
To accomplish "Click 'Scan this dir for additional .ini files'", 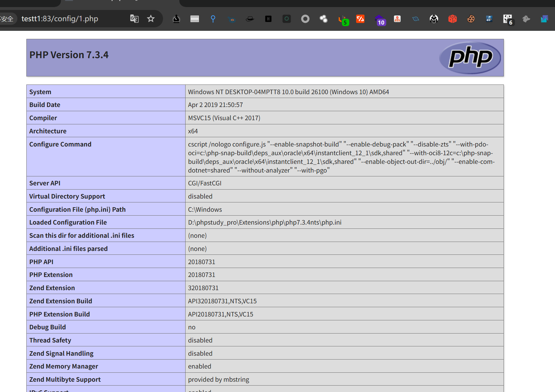I will point(82,236).
